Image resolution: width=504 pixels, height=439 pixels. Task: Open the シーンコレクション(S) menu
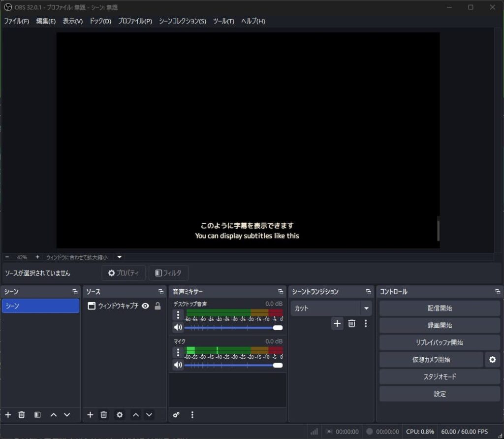pos(183,21)
